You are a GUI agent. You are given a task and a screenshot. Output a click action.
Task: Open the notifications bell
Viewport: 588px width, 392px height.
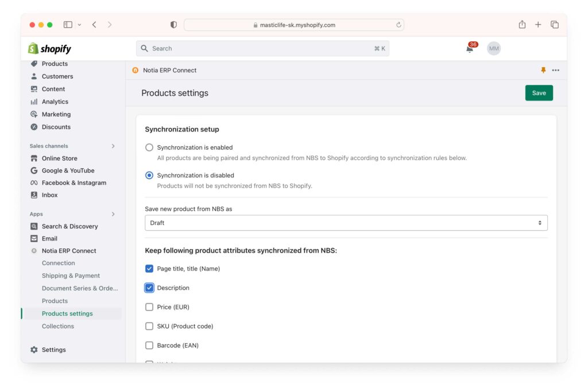coord(470,49)
